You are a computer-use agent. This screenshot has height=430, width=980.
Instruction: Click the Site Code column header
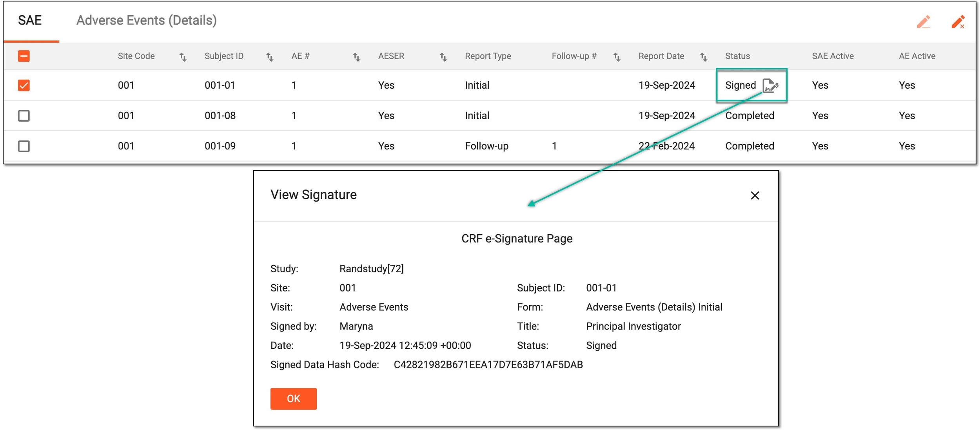pos(136,56)
